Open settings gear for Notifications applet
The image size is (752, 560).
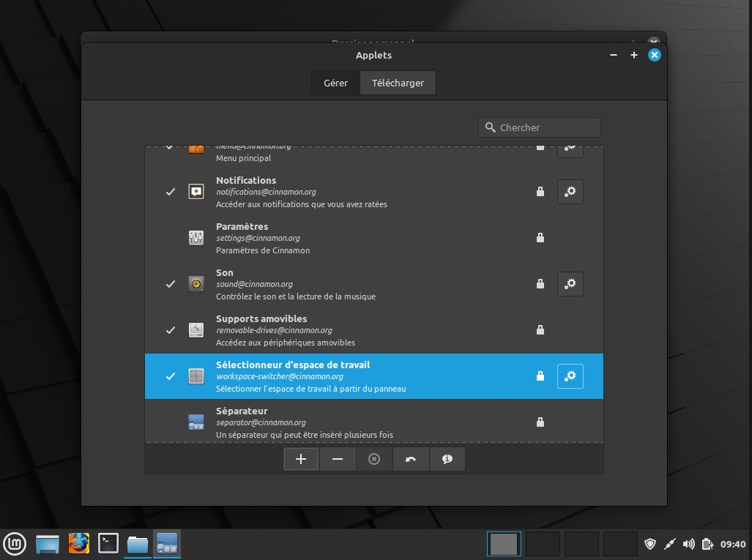point(570,192)
